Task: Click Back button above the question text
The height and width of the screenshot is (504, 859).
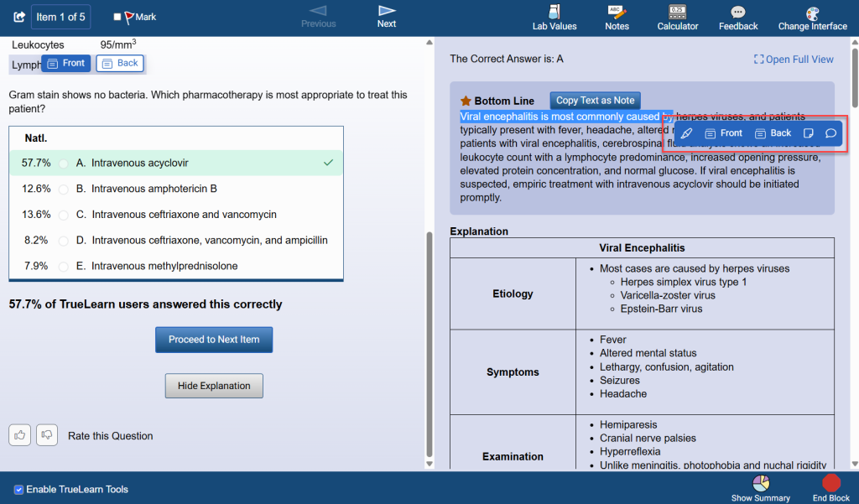Action: click(120, 63)
